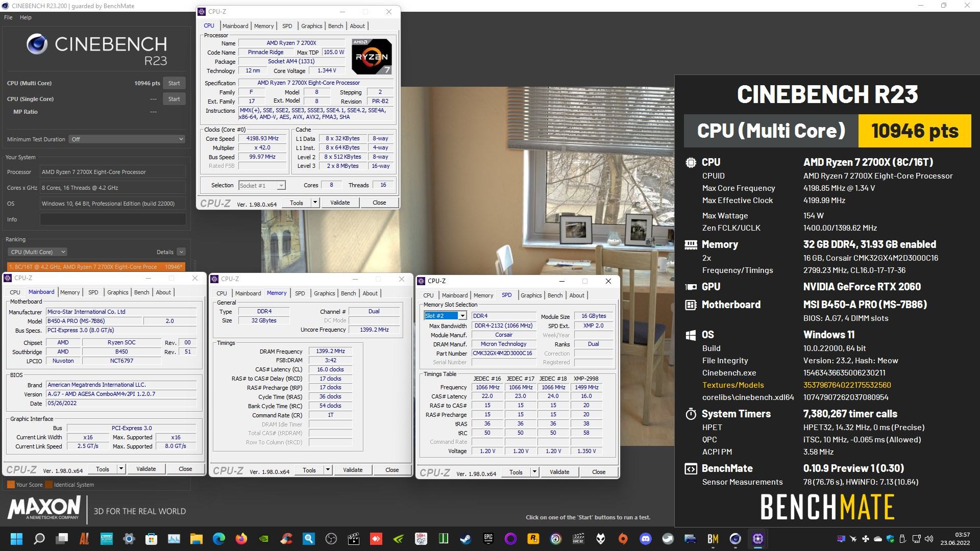
Task: Open the Windows Start menu
Action: coord(17,539)
